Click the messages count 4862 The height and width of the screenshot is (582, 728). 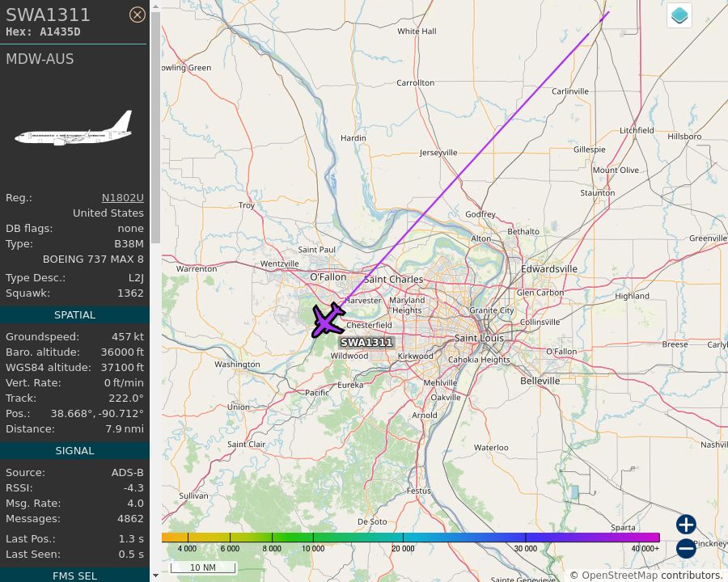point(130,518)
